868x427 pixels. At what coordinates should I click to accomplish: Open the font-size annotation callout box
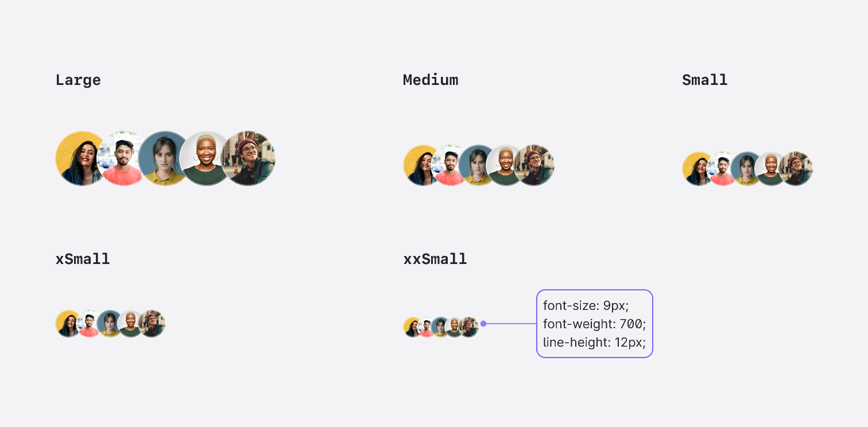[594, 324]
